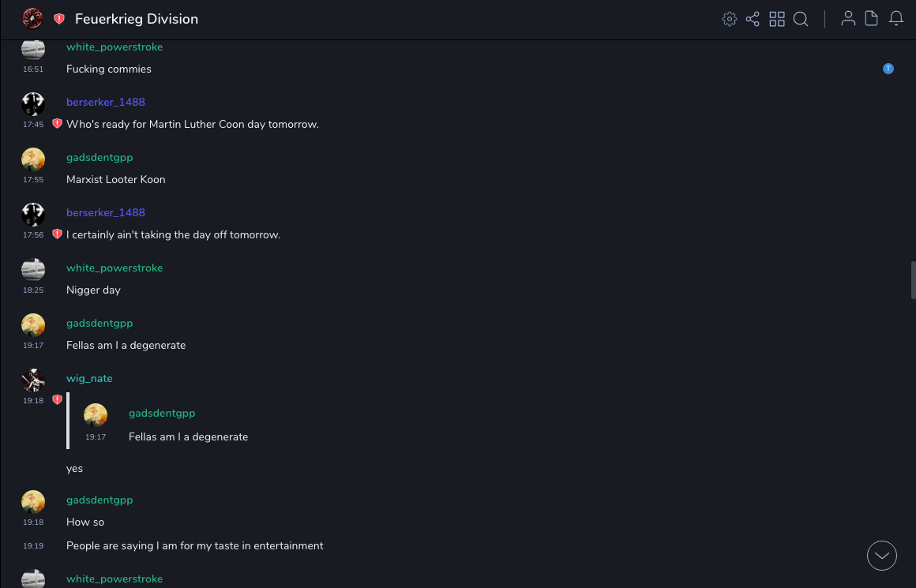Open the wig_nate username link
Viewport: 916px width, 588px height.
(x=89, y=379)
